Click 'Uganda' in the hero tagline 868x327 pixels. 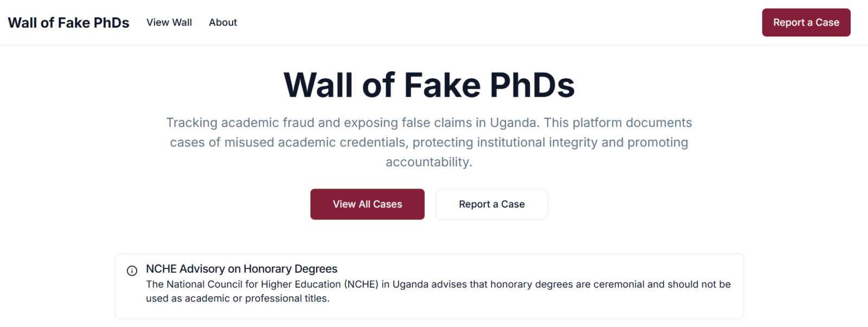(514, 123)
